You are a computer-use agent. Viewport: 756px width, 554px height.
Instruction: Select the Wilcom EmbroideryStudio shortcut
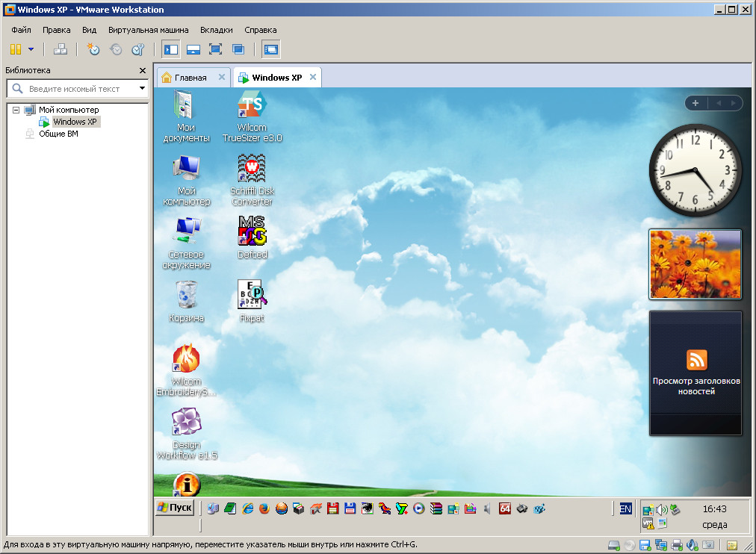pos(187,370)
